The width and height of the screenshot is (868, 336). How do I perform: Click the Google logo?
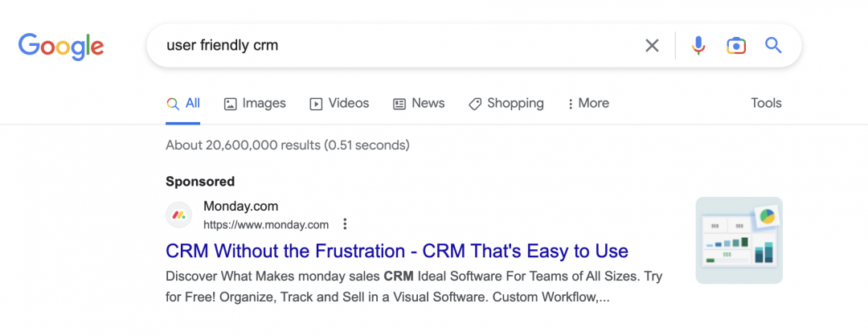pyautogui.click(x=61, y=46)
